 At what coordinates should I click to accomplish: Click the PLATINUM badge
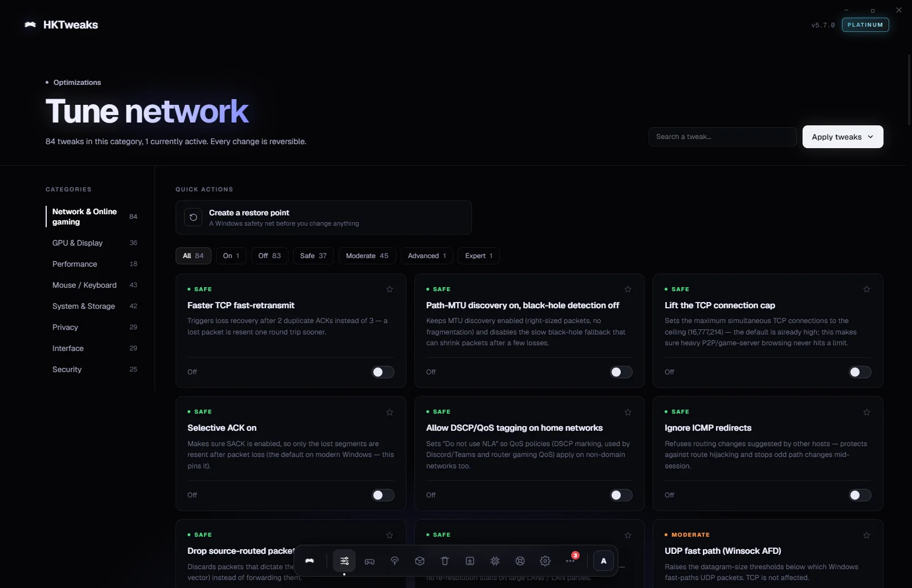[865, 25]
